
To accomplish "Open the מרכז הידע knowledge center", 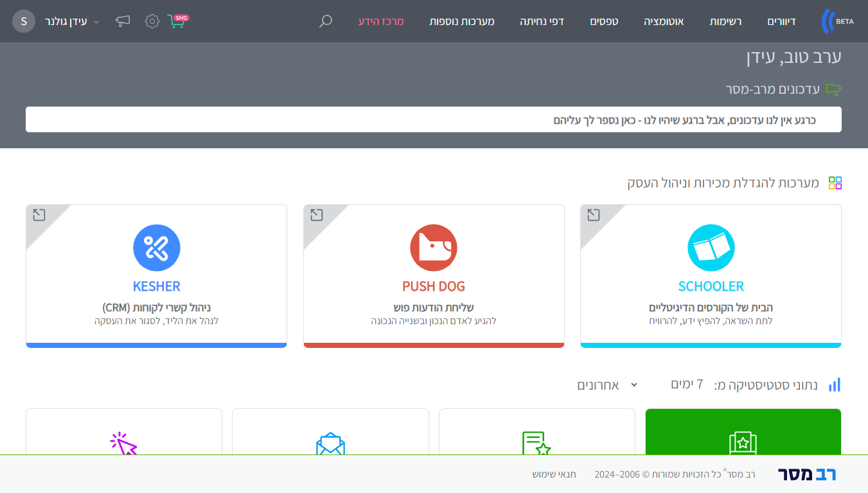I will point(381,21).
